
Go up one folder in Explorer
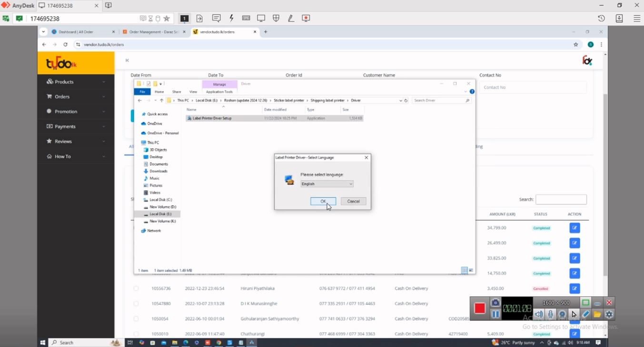pyautogui.click(x=162, y=101)
